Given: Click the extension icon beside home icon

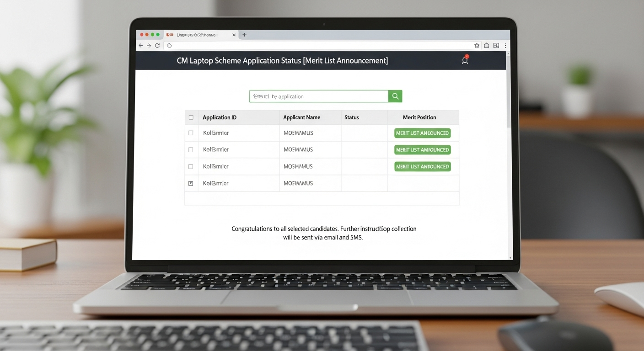Looking at the screenshot, I should [496, 46].
